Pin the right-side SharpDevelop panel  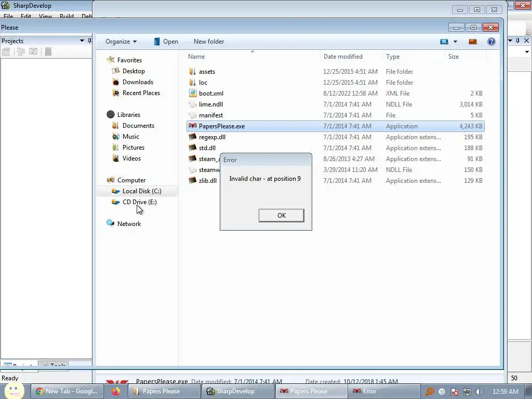tap(517, 41)
